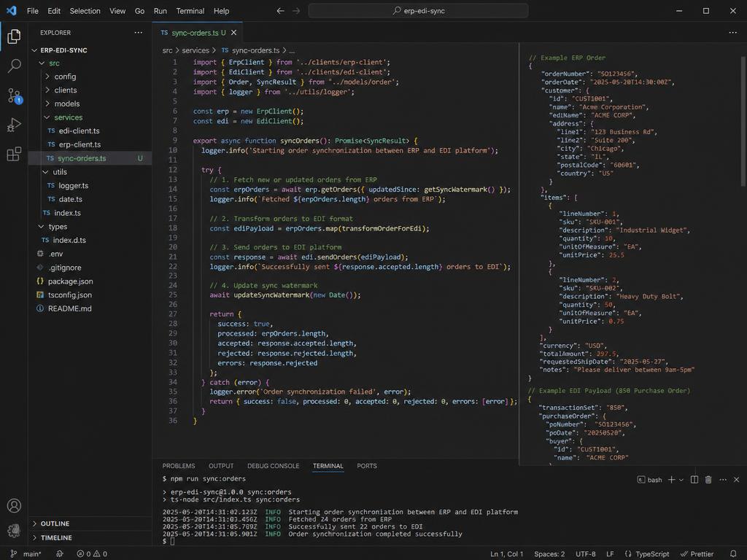Open Explorer panel more actions ellipsis
Image resolution: width=747 pixels, height=560 pixels.
(138, 32)
